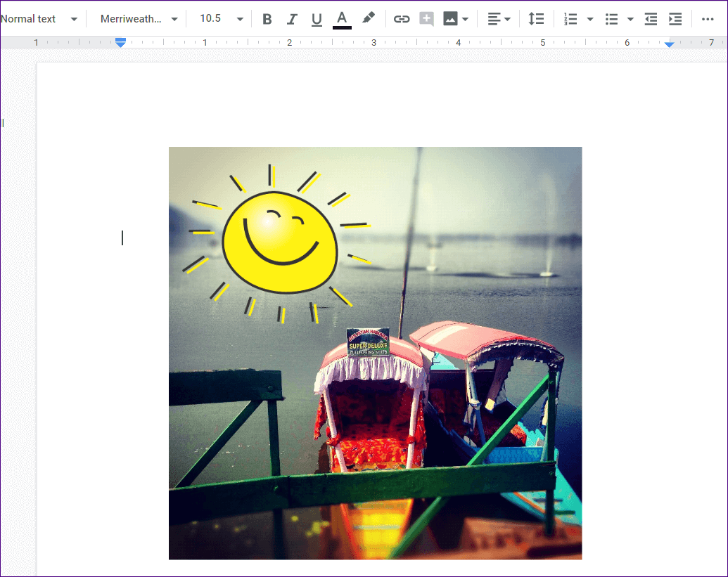Toggle italic formatting
Screen dimensions: 728x577
click(292, 19)
